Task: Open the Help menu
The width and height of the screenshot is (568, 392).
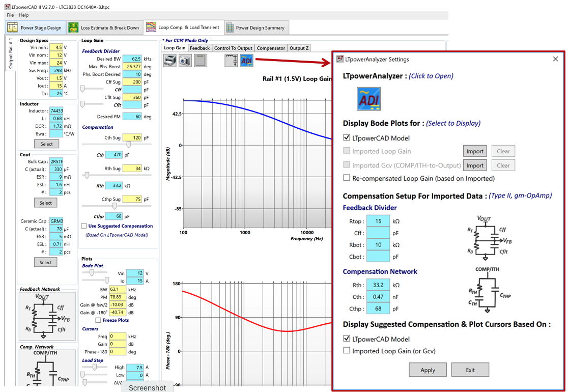Action: coord(23,15)
